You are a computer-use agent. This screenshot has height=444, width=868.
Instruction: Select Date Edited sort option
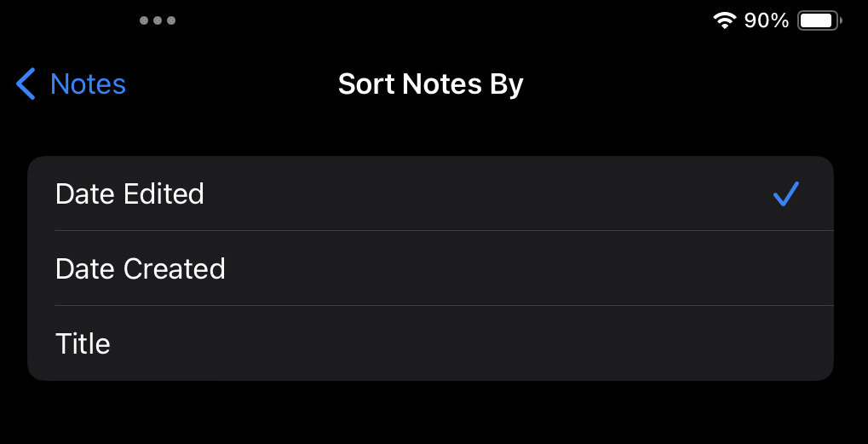tap(430, 193)
